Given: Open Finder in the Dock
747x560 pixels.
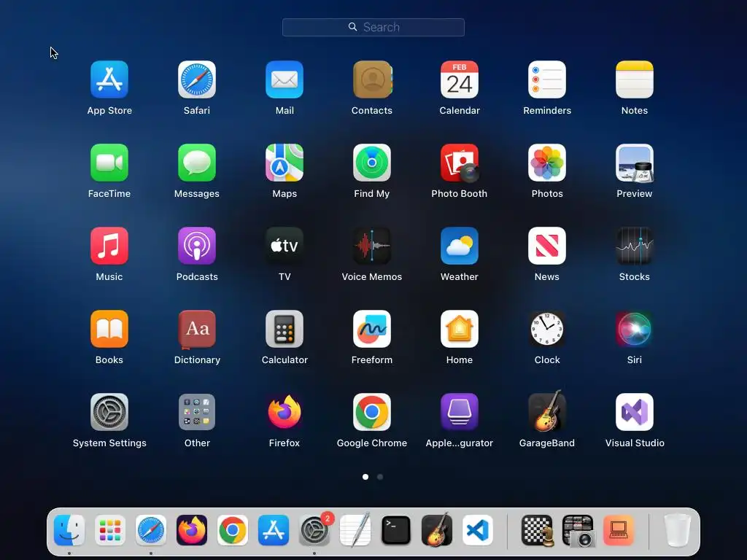Looking at the screenshot, I should (x=69, y=530).
